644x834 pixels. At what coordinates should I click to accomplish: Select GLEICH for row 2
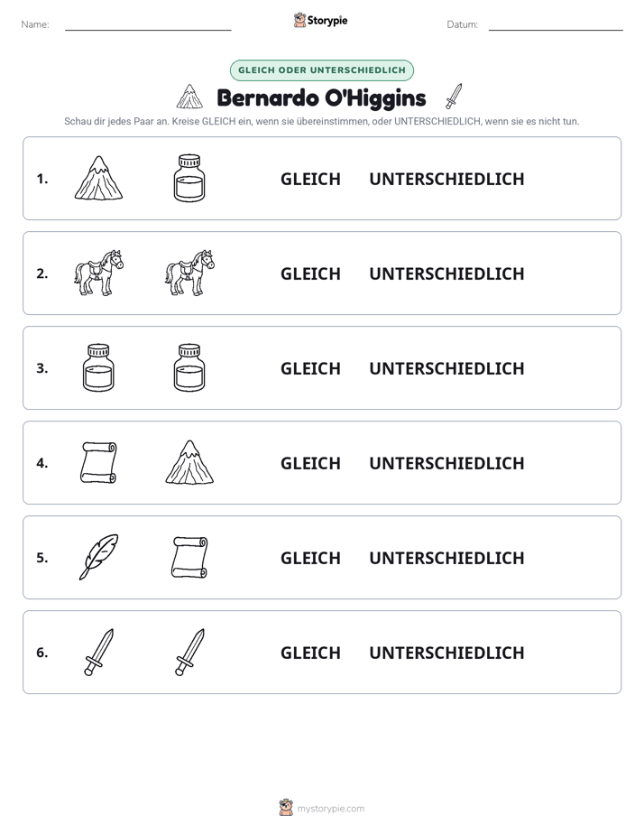click(x=310, y=273)
